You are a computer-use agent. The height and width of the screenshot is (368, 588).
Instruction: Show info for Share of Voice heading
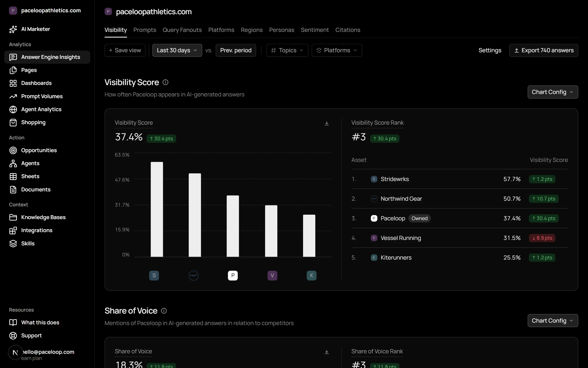pos(164,311)
